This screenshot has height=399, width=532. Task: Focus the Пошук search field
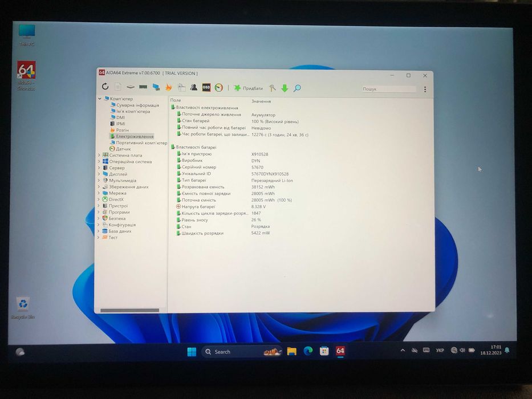pos(389,89)
